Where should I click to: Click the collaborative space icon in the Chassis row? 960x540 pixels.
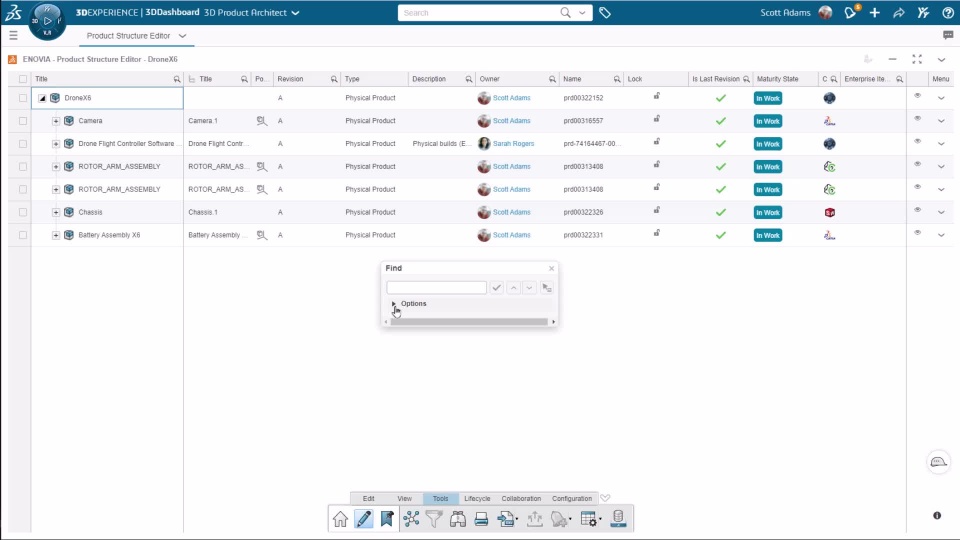[830, 212]
